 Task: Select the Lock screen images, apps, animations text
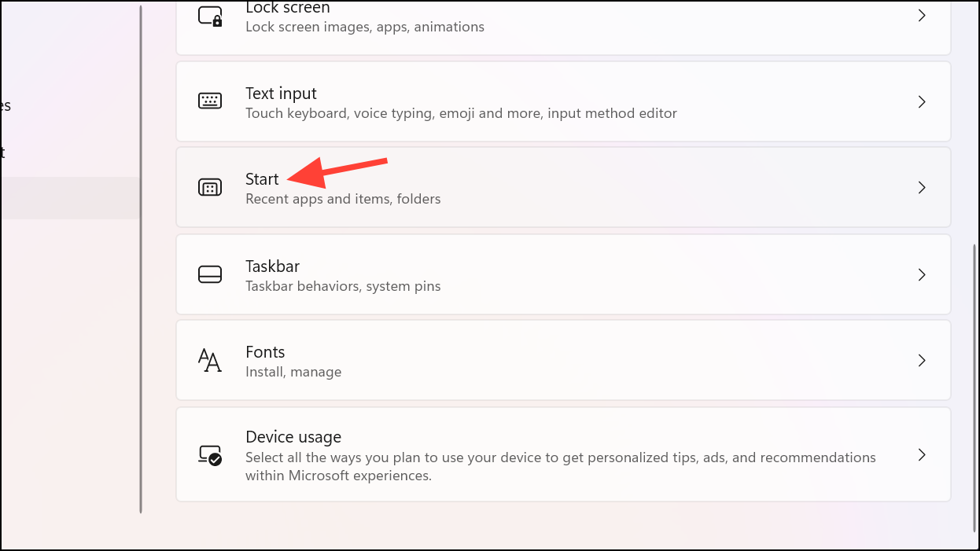pos(365,27)
